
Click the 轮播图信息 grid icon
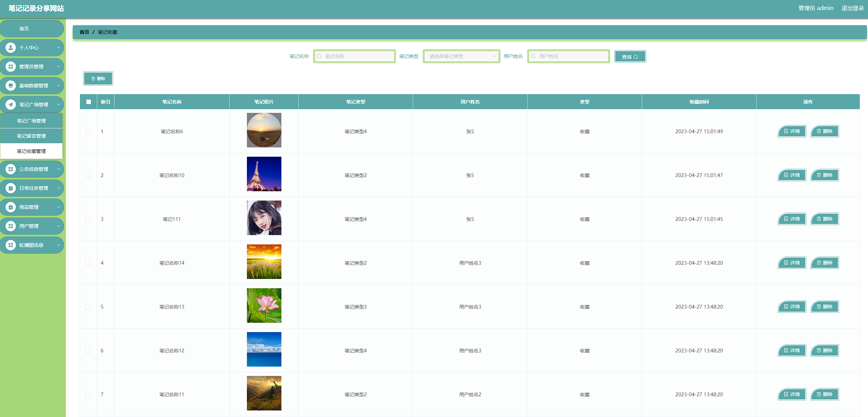point(11,245)
